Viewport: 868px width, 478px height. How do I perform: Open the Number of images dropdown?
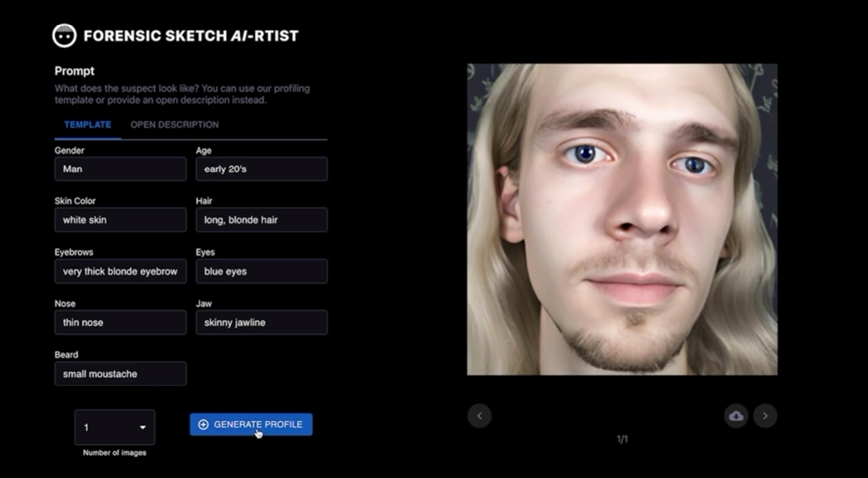(x=115, y=427)
